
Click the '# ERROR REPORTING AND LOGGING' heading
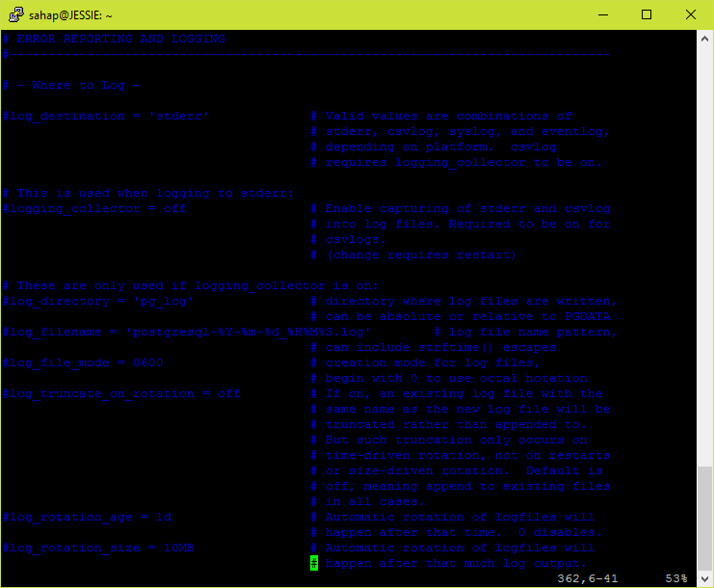tap(114, 39)
